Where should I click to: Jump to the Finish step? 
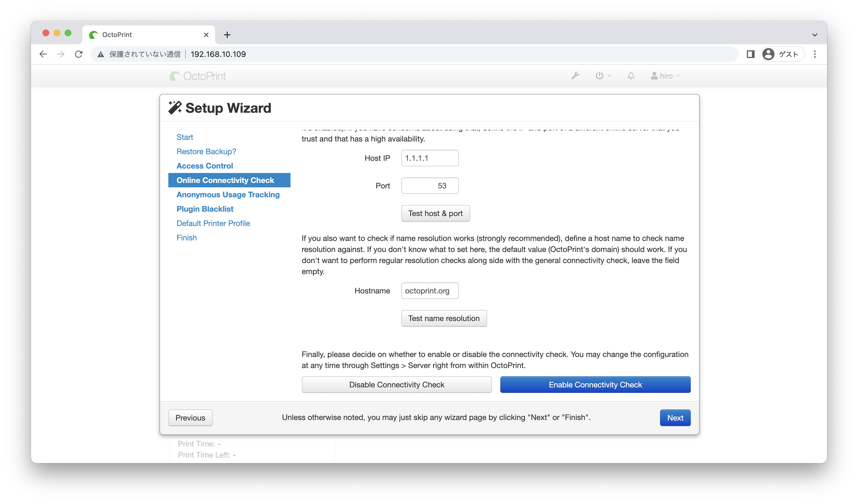coord(187,238)
